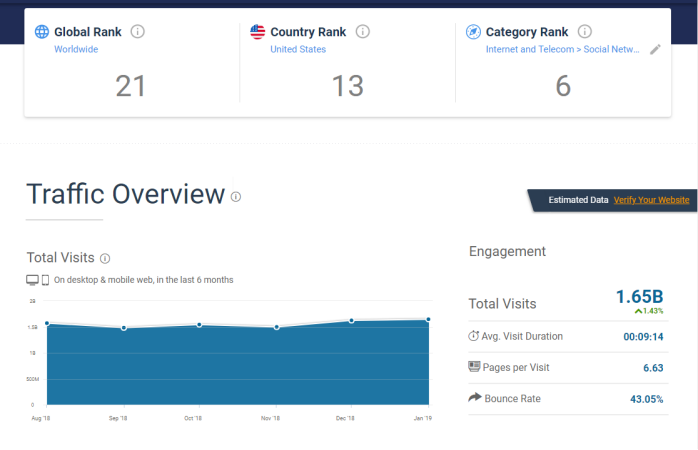Click the Verify Your Website link
698x450 pixels.
(x=651, y=200)
